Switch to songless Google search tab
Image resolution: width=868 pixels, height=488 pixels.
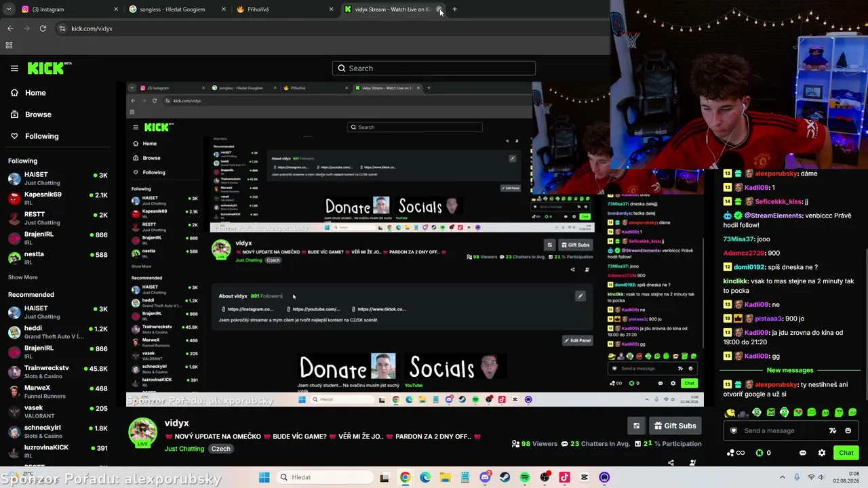176,9
